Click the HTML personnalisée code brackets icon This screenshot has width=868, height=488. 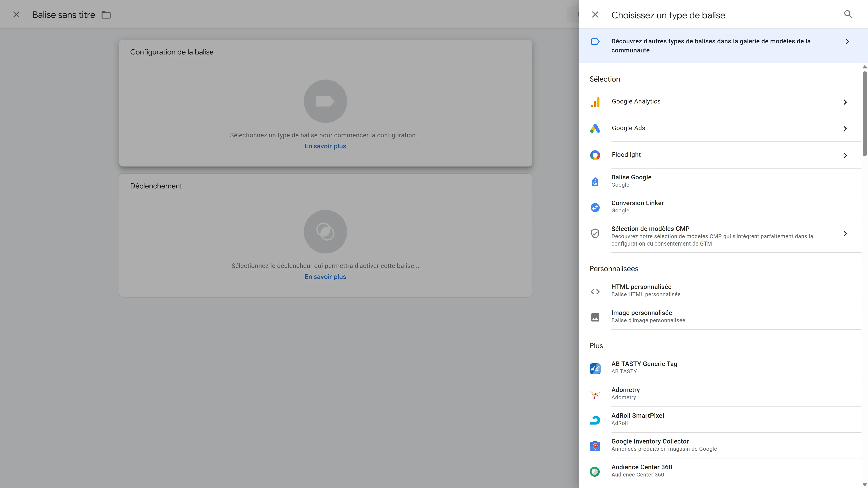tap(595, 292)
